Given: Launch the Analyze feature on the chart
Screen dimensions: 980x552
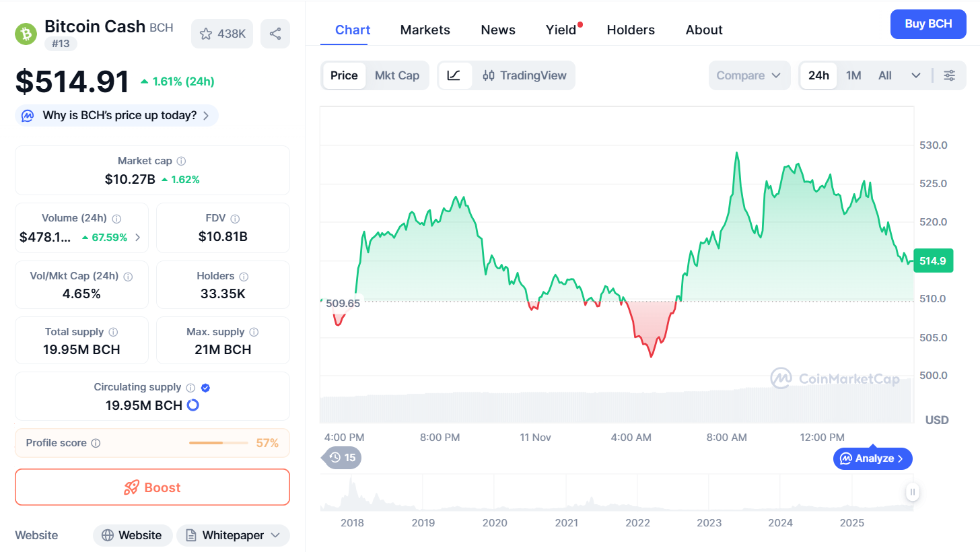Looking at the screenshot, I should tap(872, 458).
